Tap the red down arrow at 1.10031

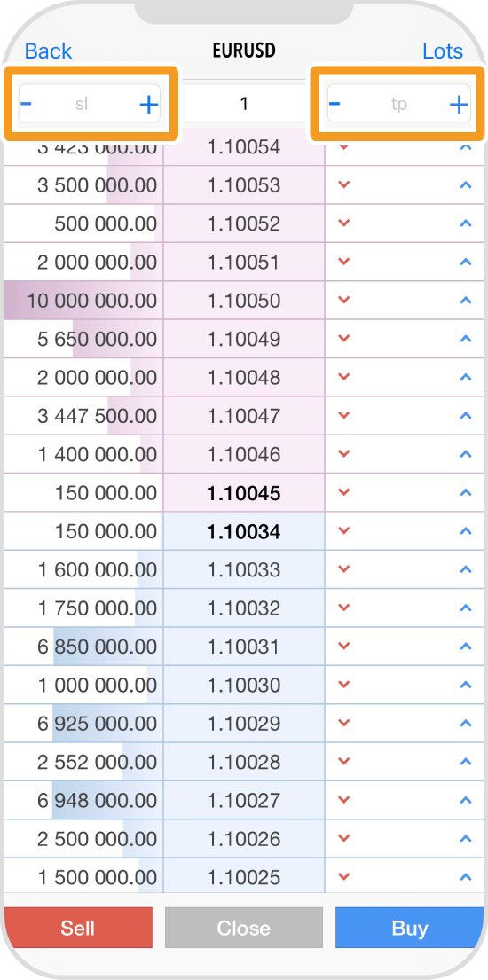click(343, 647)
